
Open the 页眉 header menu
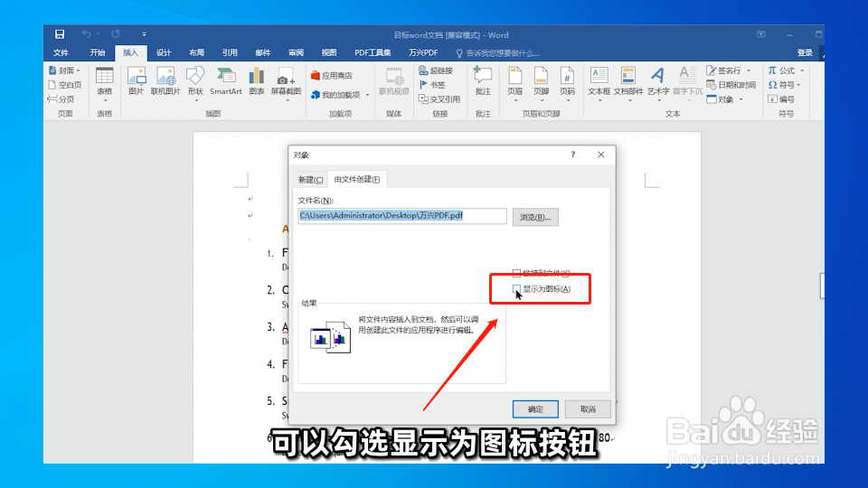tap(514, 82)
